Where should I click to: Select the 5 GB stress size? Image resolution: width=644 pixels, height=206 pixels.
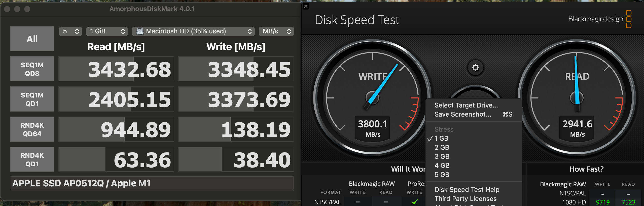(x=442, y=175)
